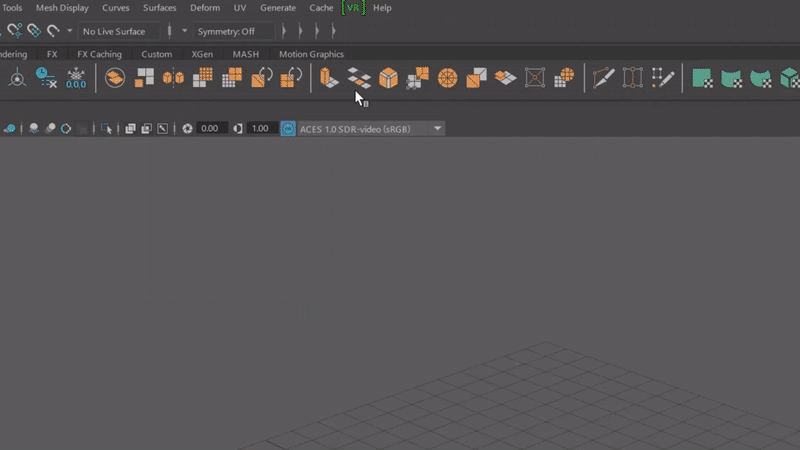Screen dimensions: 800x450
Task: Open the Help menu
Action: [x=382, y=8]
